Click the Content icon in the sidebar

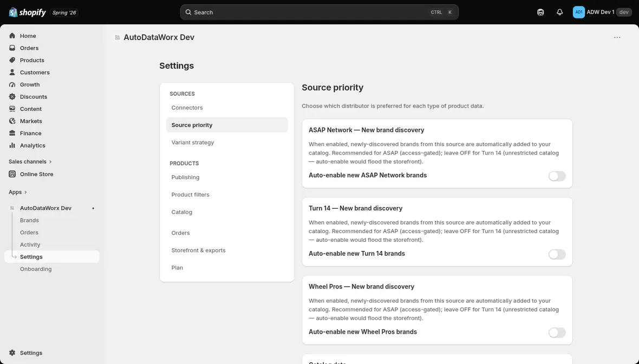12,109
